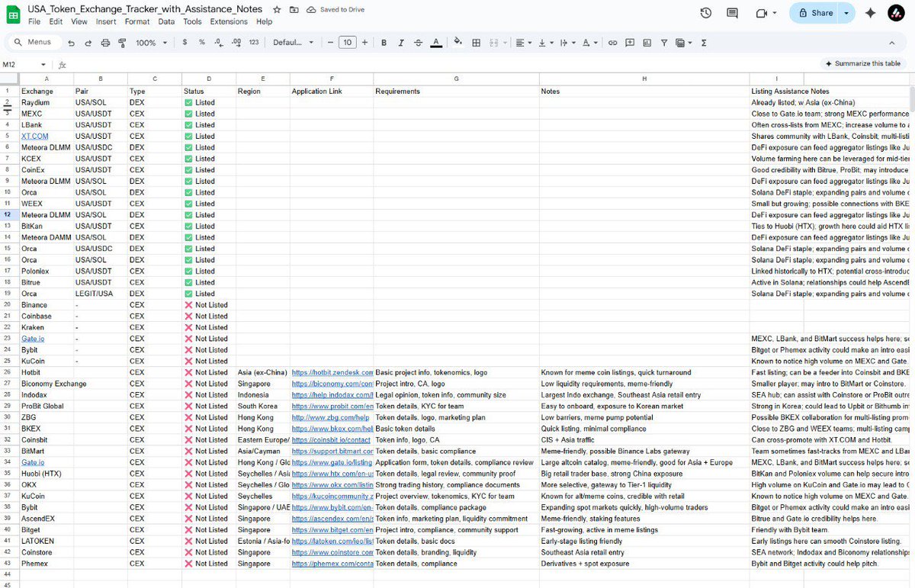The height and width of the screenshot is (588, 915).
Task: Open the Borders tool
Action: click(477, 43)
